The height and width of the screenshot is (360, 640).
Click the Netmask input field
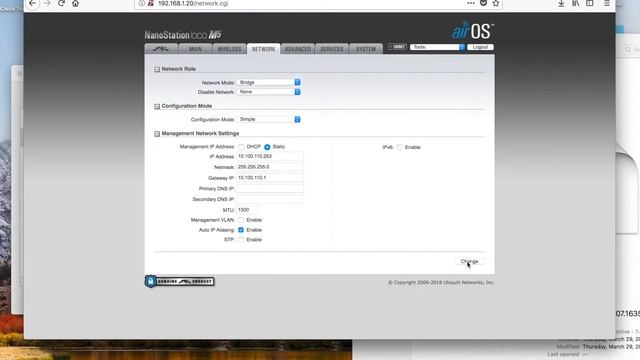pyautogui.click(x=270, y=167)
